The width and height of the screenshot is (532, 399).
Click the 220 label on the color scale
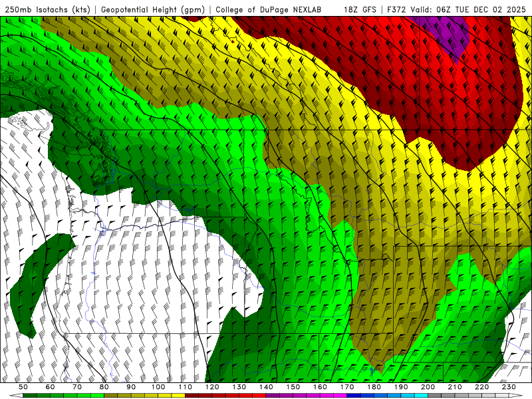point(482,387)
